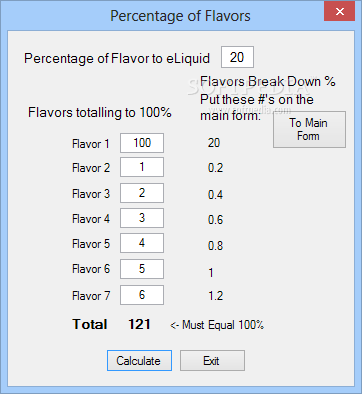This screenshot has height=394, width=362.
Task: Click the Flavor 4 breakdown value 0.6
Action: (x=215, y=220)
